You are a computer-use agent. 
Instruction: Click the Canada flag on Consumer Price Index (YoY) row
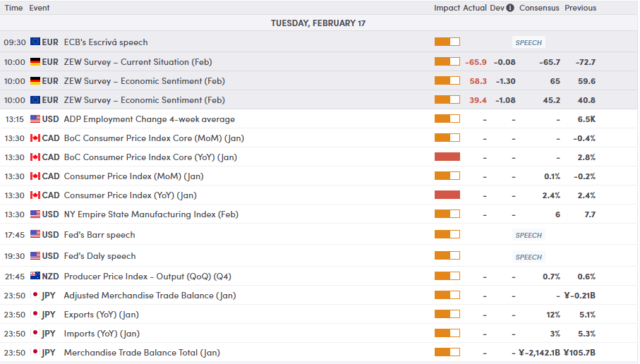tap(35, 195)
